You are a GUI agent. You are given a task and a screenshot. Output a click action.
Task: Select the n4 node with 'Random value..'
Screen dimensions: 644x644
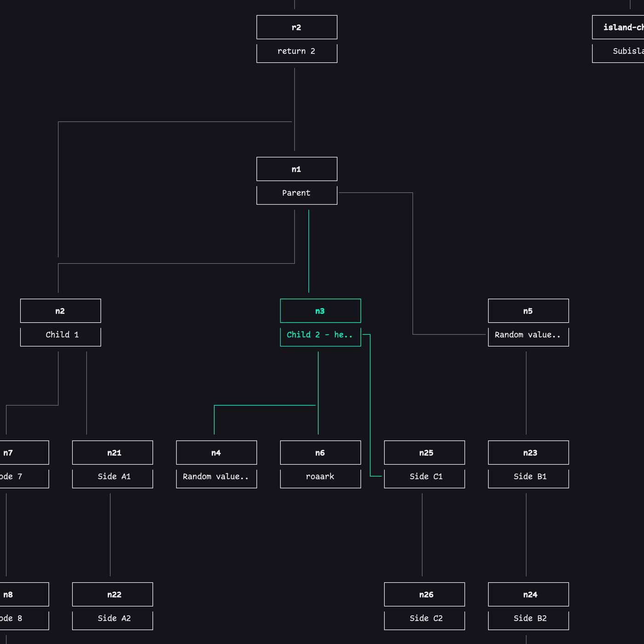[216, 453]
